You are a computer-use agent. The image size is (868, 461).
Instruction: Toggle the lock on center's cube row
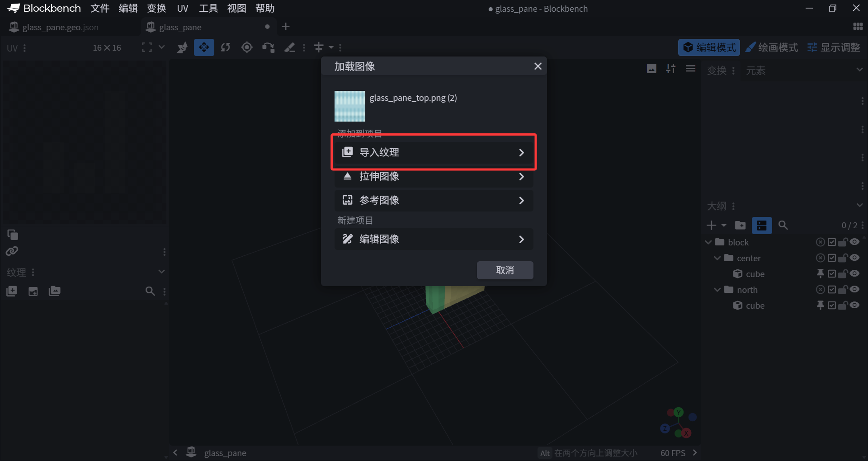coord(843,273)
